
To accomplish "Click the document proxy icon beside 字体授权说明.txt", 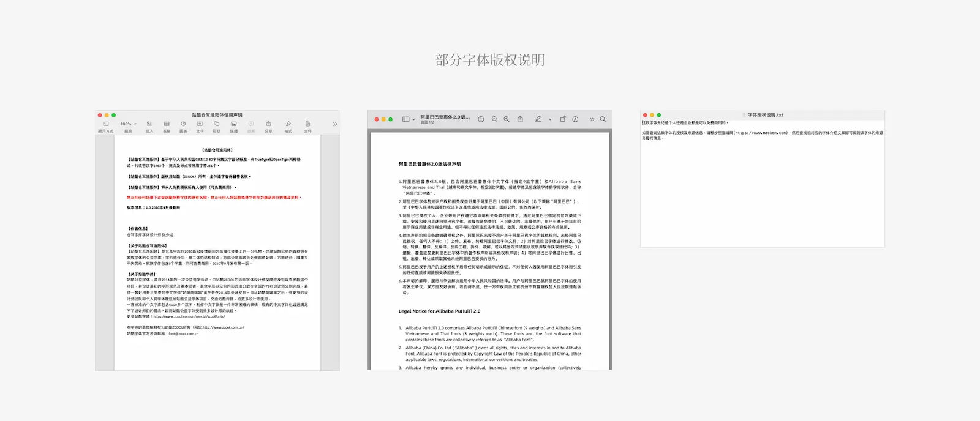I will tap(744, 115).
